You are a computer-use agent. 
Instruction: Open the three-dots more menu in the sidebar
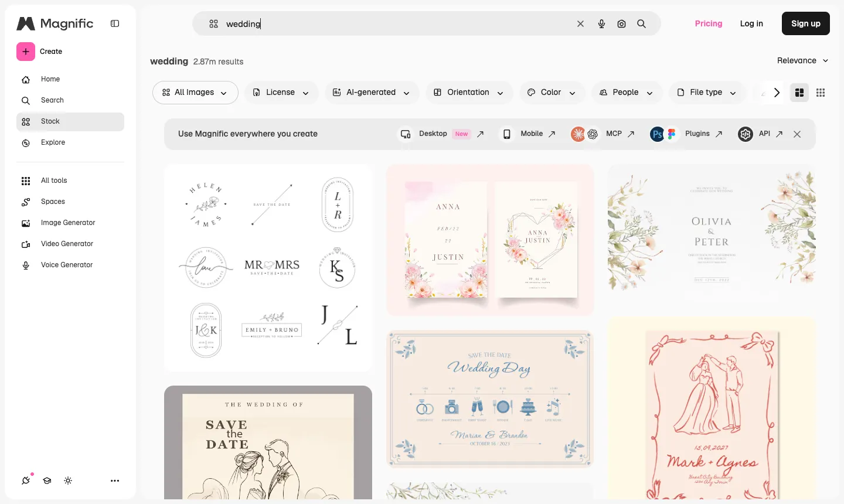(115, 481)
